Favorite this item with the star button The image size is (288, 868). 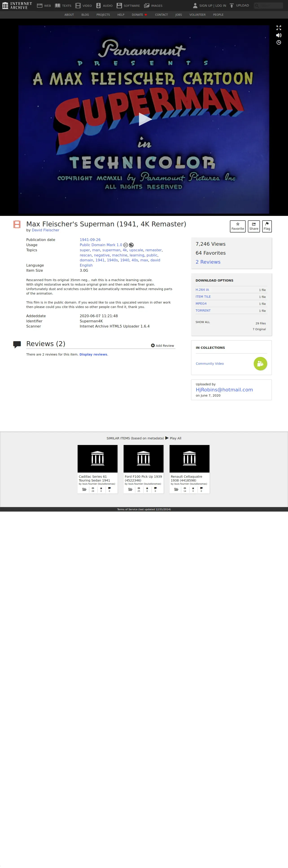(238, 226)
